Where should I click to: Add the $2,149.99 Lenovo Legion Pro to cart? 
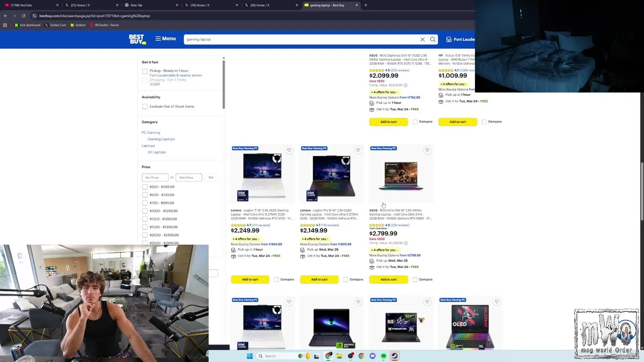[319, 280]
